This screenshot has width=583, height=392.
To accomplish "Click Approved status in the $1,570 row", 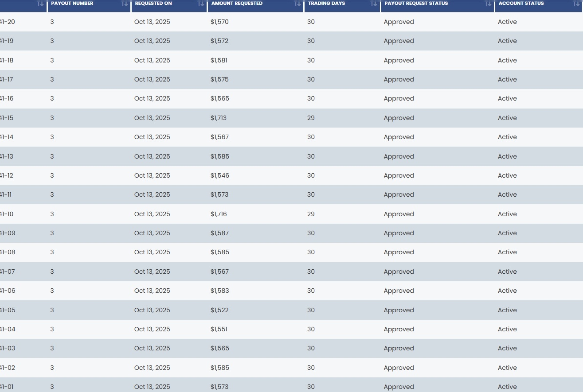I will coord(399,22).
